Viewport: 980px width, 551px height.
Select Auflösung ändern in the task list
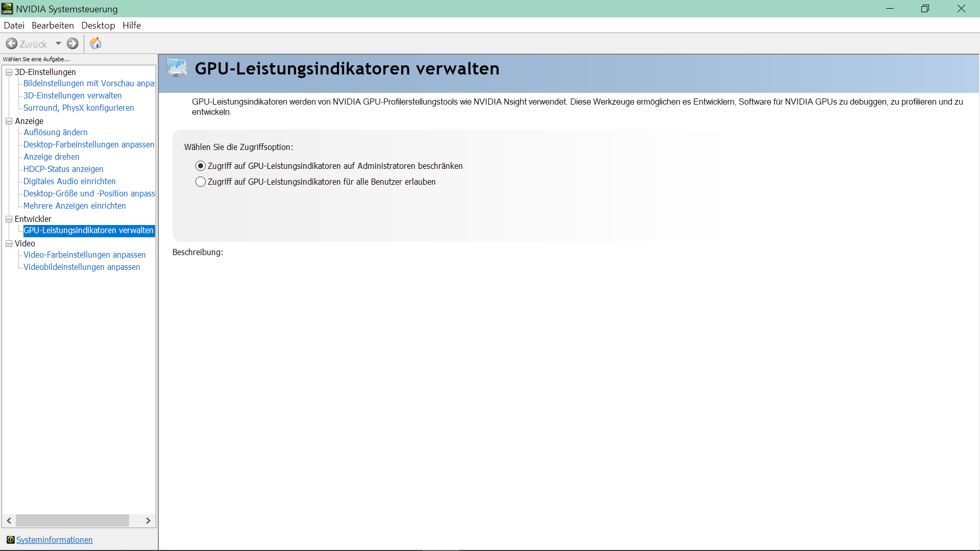tap(55, 132)
